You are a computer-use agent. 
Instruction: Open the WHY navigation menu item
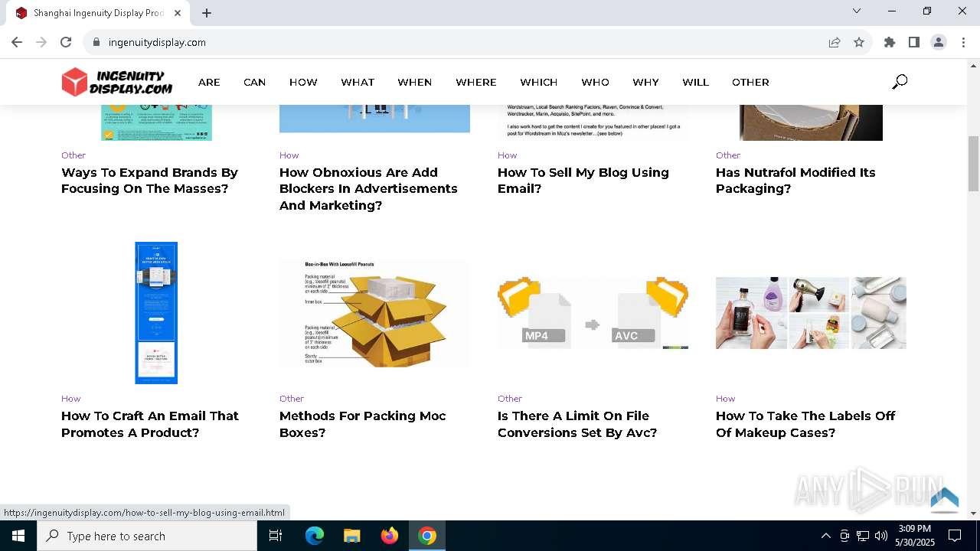[645, 82]
